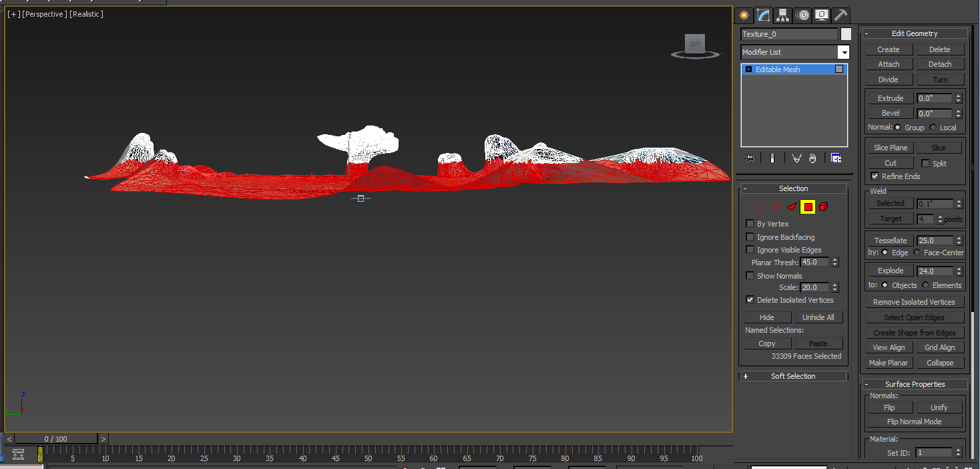This screenshot has height=469, width=980.
Task: Open Configure Modifier Sets icon
Action: click(836, 158)
